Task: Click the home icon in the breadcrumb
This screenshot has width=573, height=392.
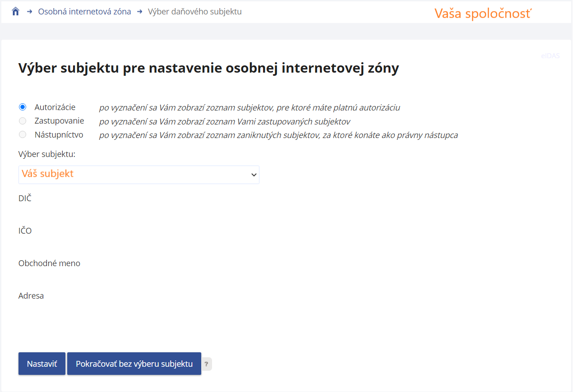Action: (15, 11)
